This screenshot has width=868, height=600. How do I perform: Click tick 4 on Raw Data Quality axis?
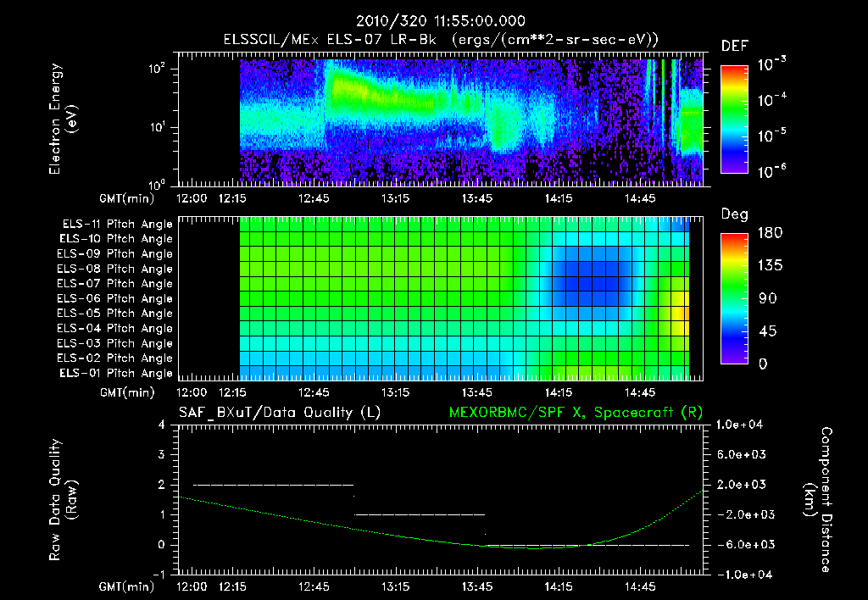pos(162,425)
